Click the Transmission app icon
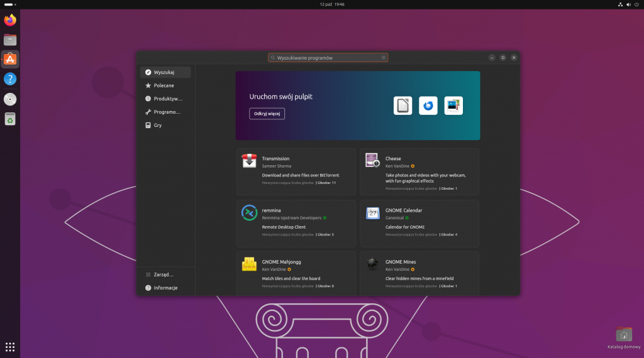 click(249, 161)
